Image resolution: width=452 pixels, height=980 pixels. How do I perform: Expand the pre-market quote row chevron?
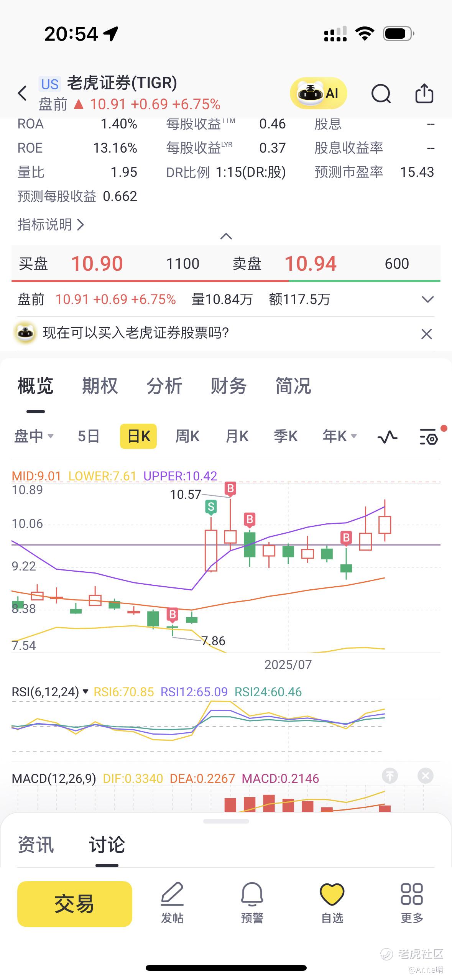(x=427, y=299)
